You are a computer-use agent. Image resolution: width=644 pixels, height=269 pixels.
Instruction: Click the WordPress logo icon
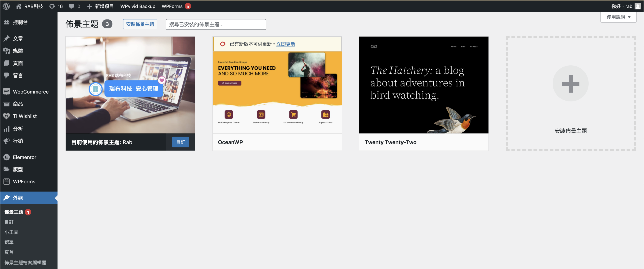pos(6,6)
